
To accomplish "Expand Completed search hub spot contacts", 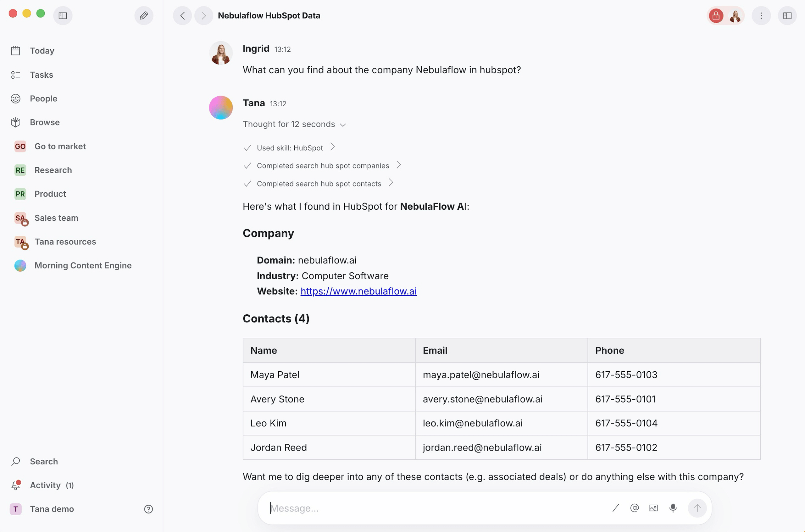I will pos(319,184).
